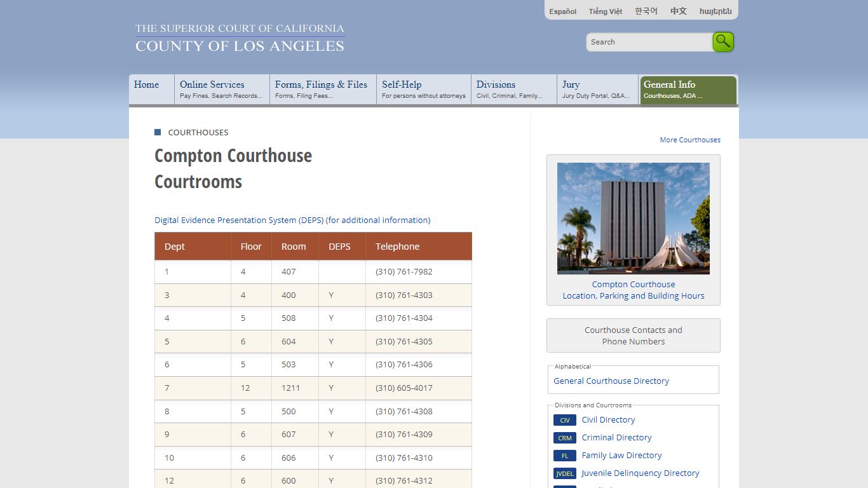Click the Room column header
This screenshot has height=488, width=868.
[x=295, y=247]
